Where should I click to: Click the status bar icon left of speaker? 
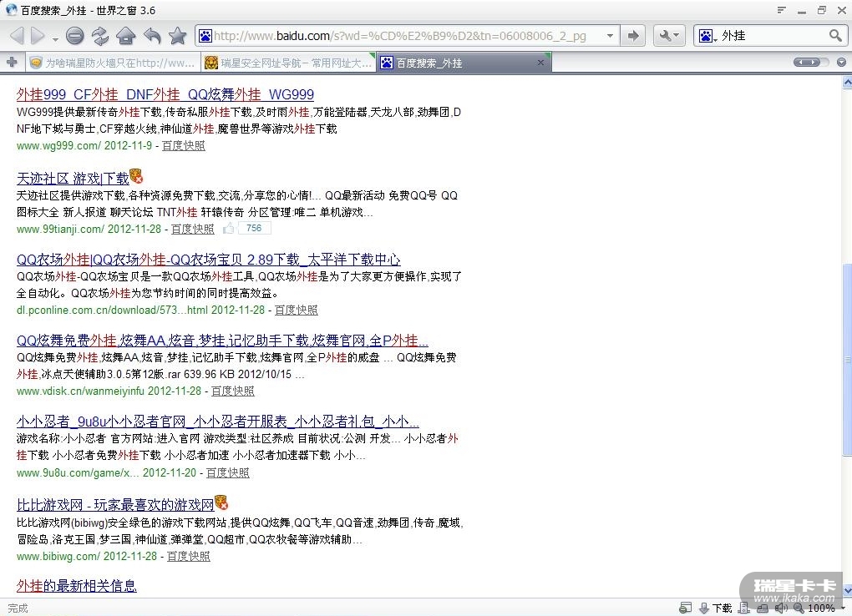coord(763,608)
